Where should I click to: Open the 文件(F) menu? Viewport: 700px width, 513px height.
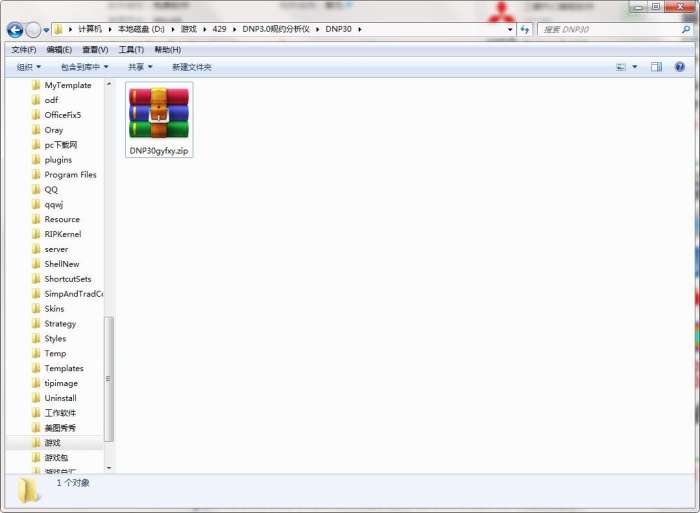coord(24,50)
